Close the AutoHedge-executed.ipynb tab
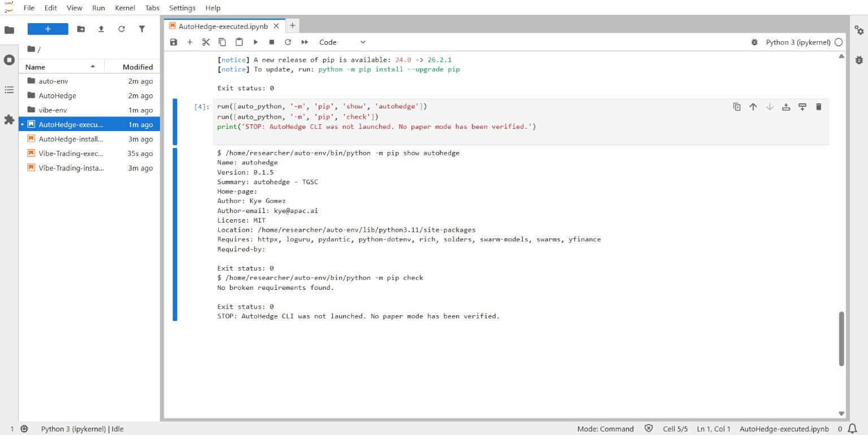The height and width of the screenshot is (435, 868). [x=276, y=26]
